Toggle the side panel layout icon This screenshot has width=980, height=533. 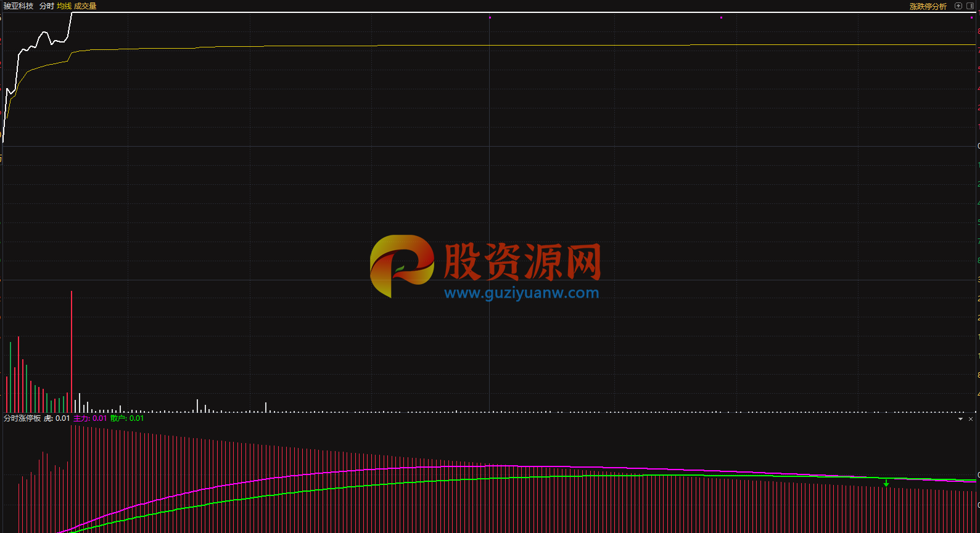(x=970, y=6)
